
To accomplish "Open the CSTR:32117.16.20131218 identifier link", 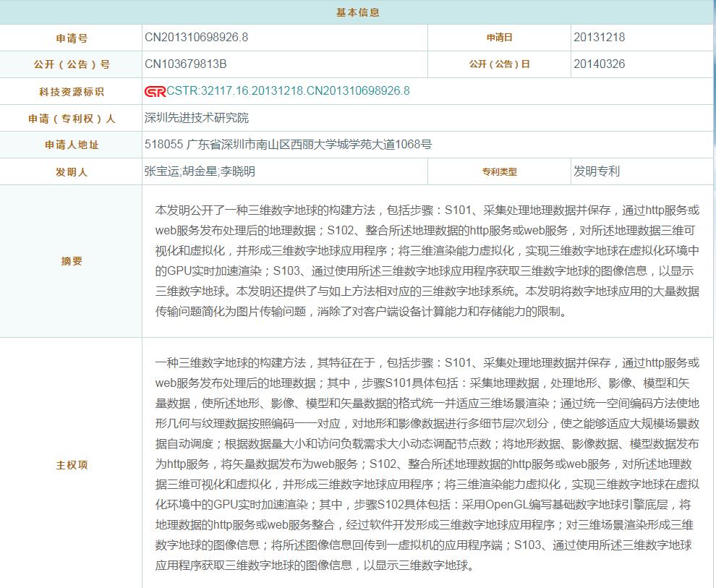I will click(288, 90).
